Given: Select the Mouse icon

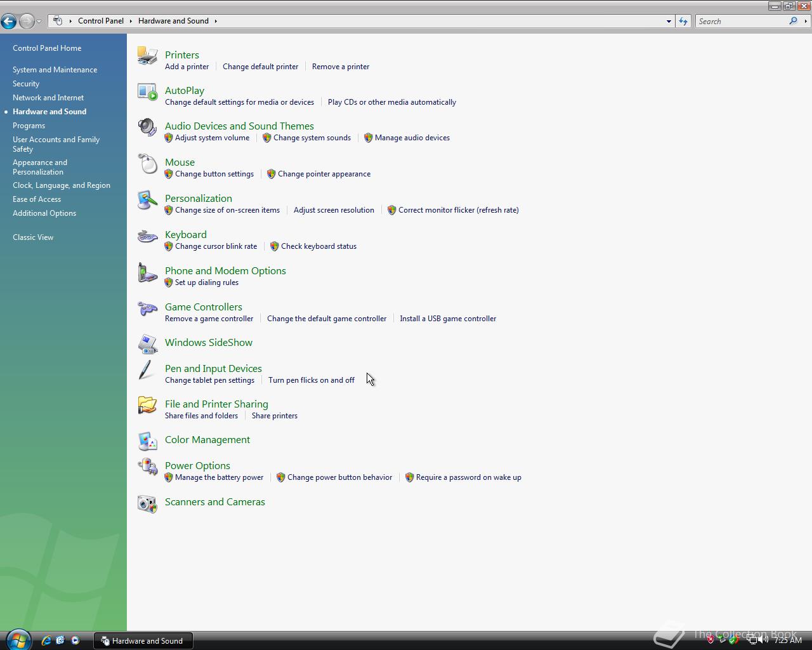Looking at the screenshot, I should (147, 164).
